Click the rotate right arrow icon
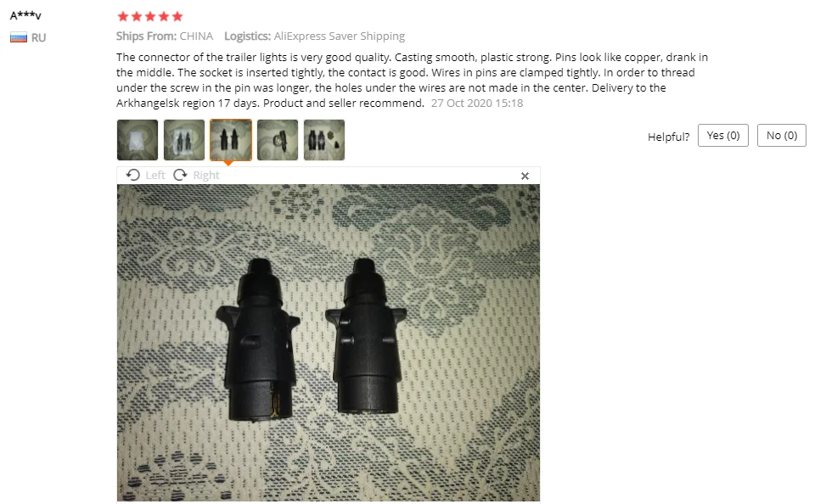The height and width of the screenshot is (504, 826). pos(180,175)
